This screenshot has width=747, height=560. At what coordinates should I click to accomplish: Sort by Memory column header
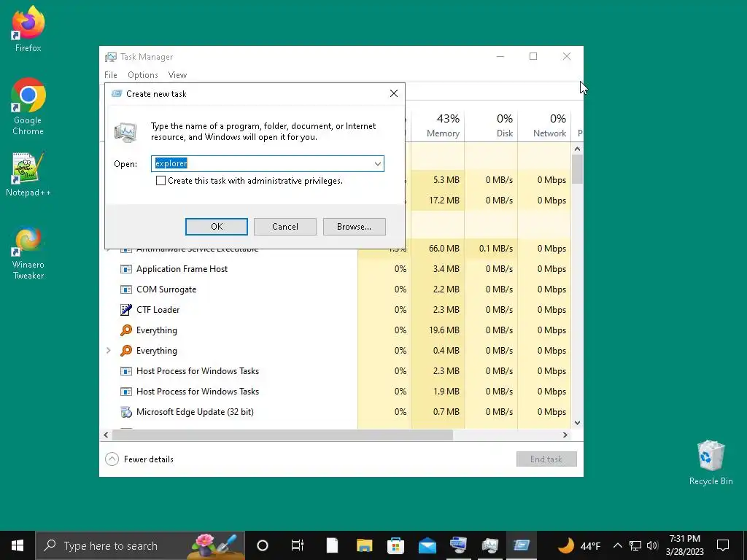(438, 125)
